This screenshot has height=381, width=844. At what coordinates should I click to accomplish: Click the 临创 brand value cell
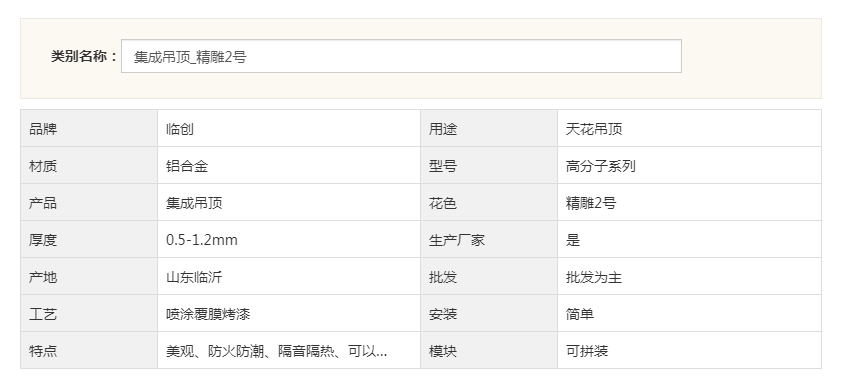tap(289, 129)
